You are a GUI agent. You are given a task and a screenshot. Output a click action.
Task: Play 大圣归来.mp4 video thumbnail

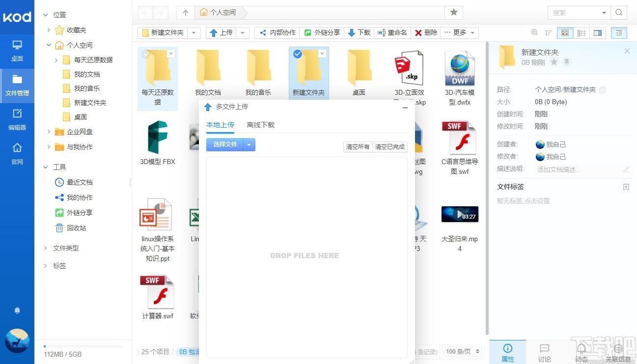click(x=460, y=214)
